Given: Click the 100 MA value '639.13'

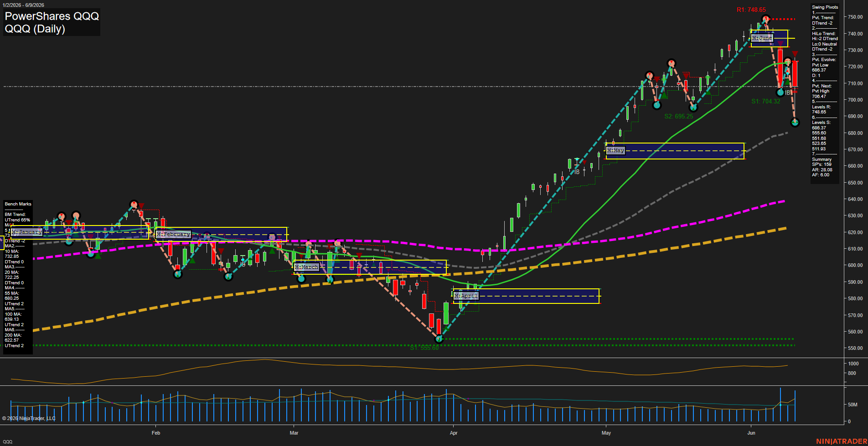Looking at the screenshot, I should [12, 319].
